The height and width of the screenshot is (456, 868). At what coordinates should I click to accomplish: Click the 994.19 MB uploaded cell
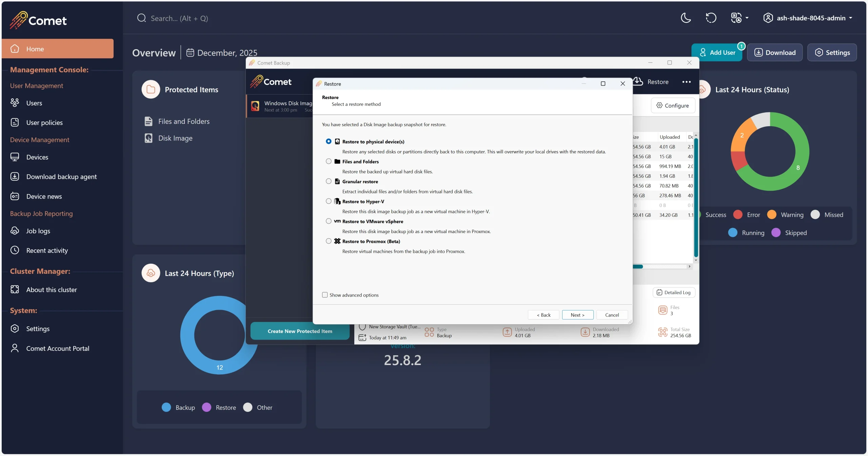pyautogui.click(x=670, y=166)
